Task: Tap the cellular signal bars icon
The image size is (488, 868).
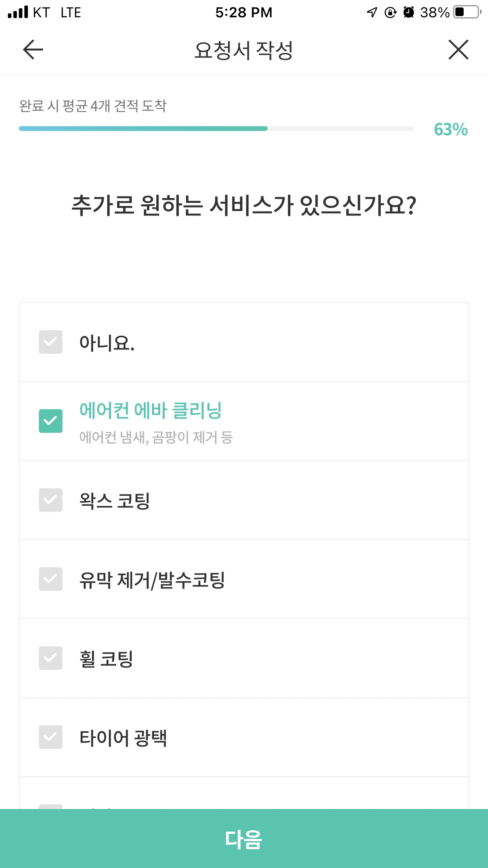Action: 18,12
